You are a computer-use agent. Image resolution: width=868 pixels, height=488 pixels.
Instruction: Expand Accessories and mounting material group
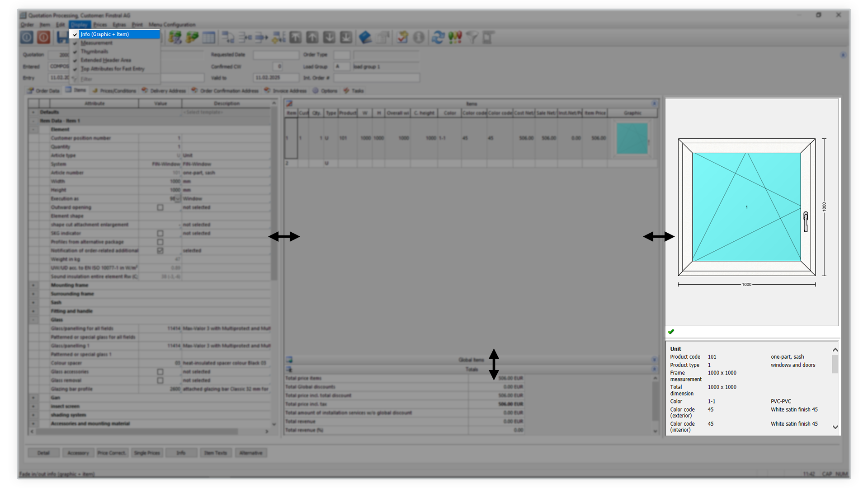[x=33, y=423]
